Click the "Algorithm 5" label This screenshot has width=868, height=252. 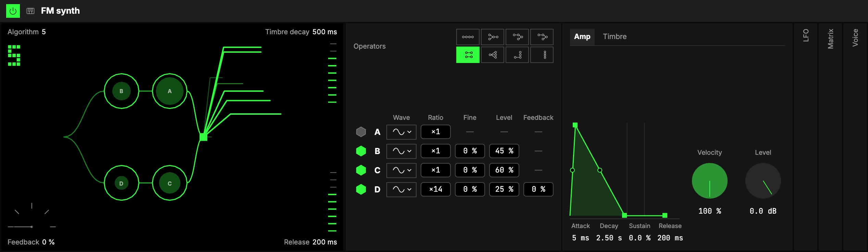(27, 32)
